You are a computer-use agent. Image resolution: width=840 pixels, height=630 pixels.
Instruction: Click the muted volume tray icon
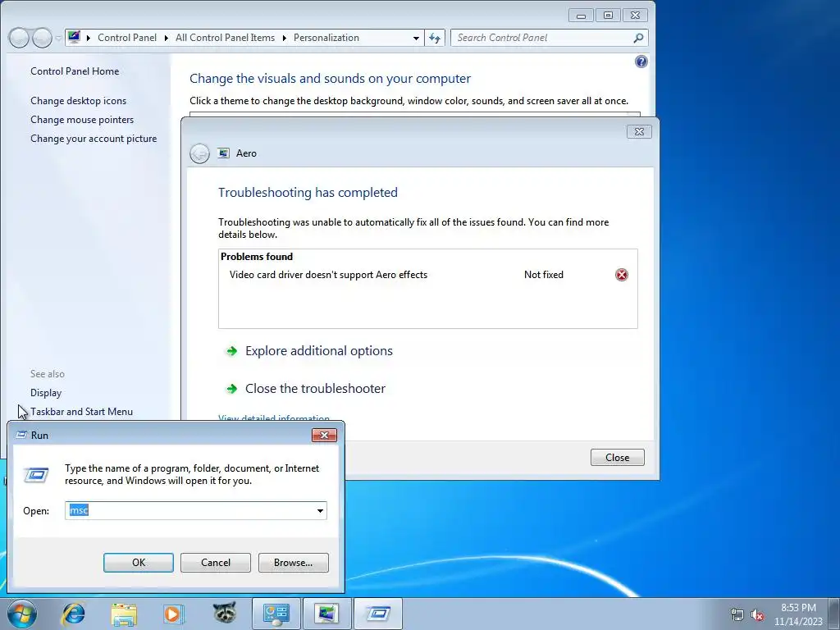pyautogui.click(x=757, y=615)
